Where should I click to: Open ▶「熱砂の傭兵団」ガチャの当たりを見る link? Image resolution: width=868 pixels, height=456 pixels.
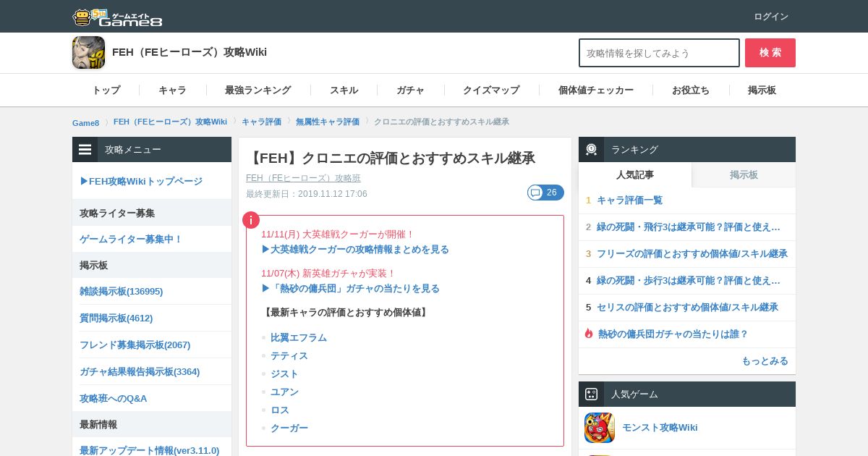[350, 288]
